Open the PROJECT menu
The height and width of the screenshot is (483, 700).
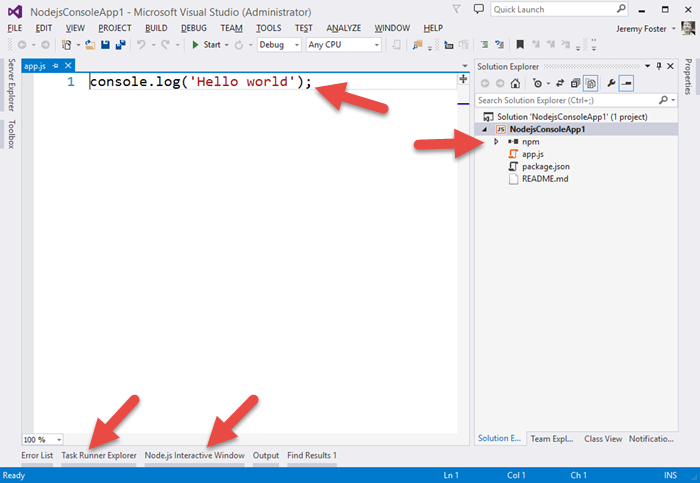point(115,28)
